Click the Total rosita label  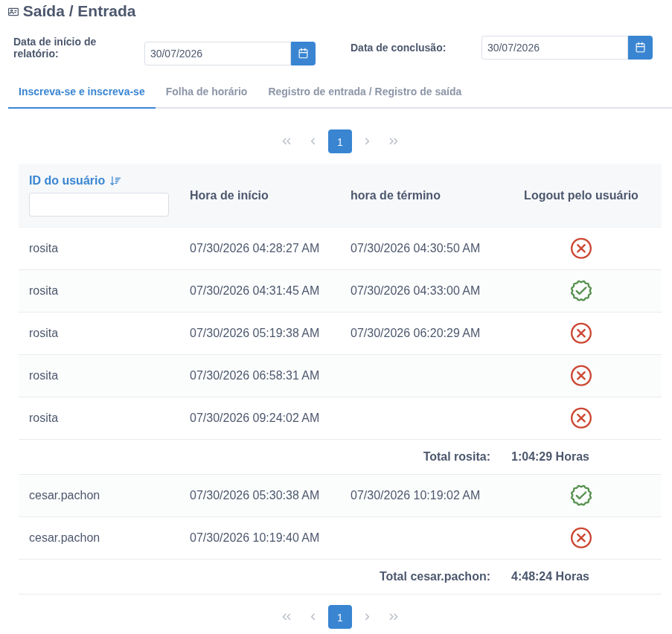click(x=456, y=457)
